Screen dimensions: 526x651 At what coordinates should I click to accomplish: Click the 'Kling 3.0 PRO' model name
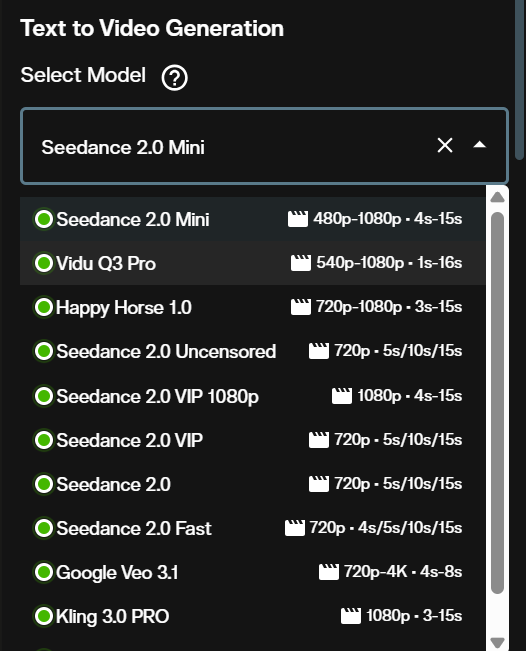pos(113,616)
